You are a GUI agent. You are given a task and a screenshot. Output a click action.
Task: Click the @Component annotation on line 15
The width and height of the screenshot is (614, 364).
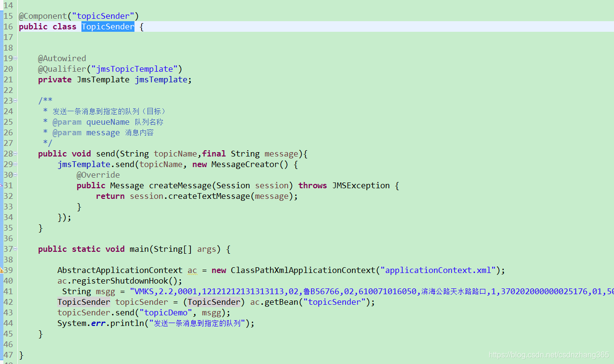point(43,16)
